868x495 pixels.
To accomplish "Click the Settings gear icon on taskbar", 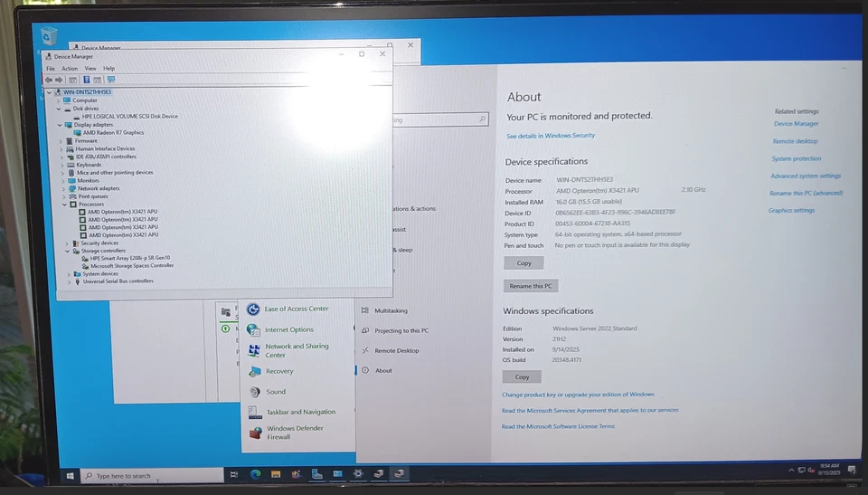I will point(358,474).
